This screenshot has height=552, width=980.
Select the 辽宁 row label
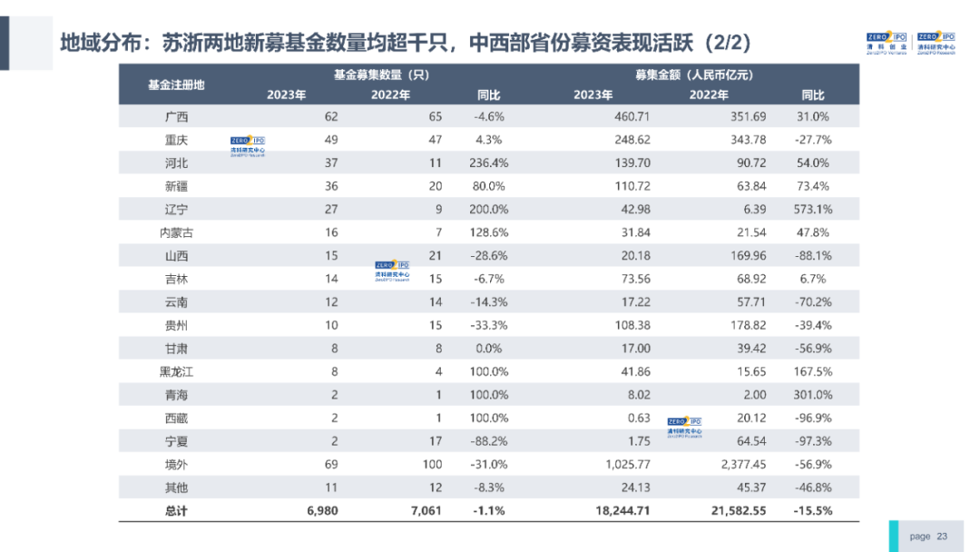[176, 210]
